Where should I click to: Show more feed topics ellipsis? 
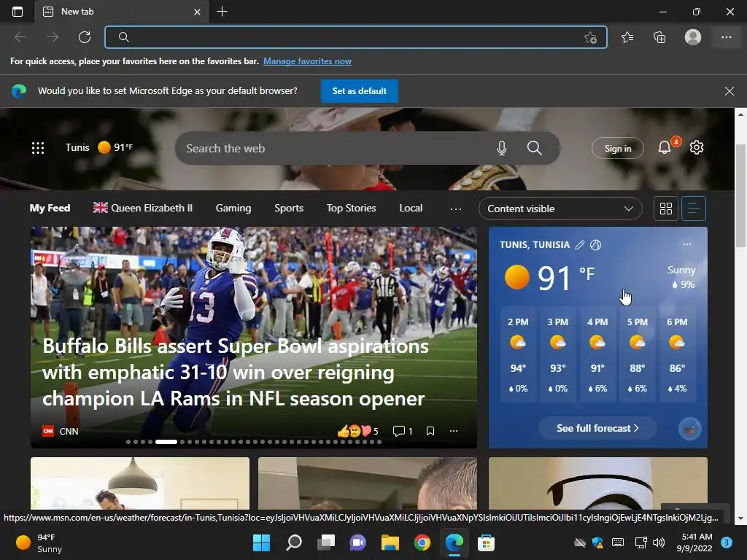[455, 209]
